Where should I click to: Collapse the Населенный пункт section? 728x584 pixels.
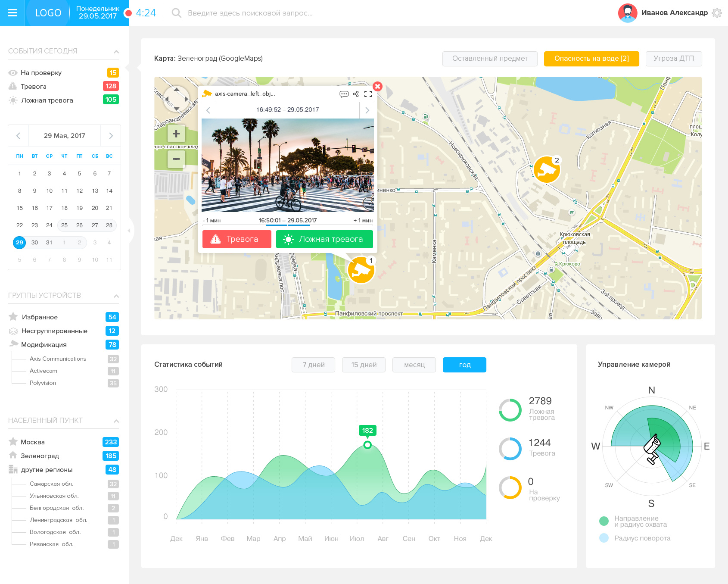tap(116, 421)
